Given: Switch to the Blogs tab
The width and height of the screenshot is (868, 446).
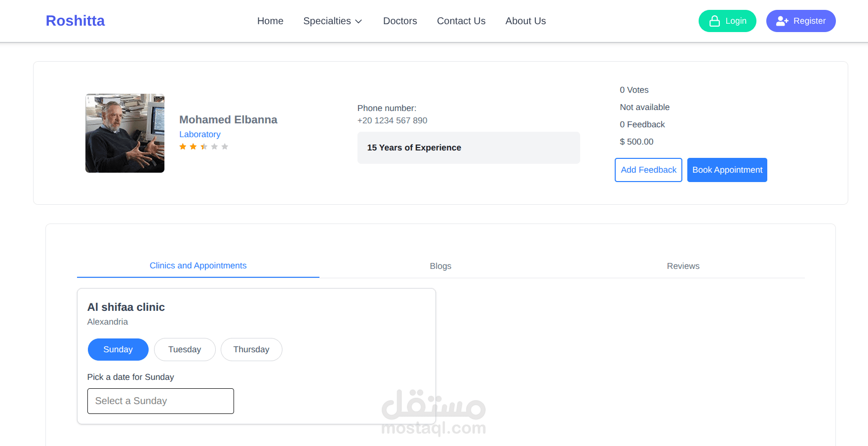Looking at the screenshot, I should (440, 266).
